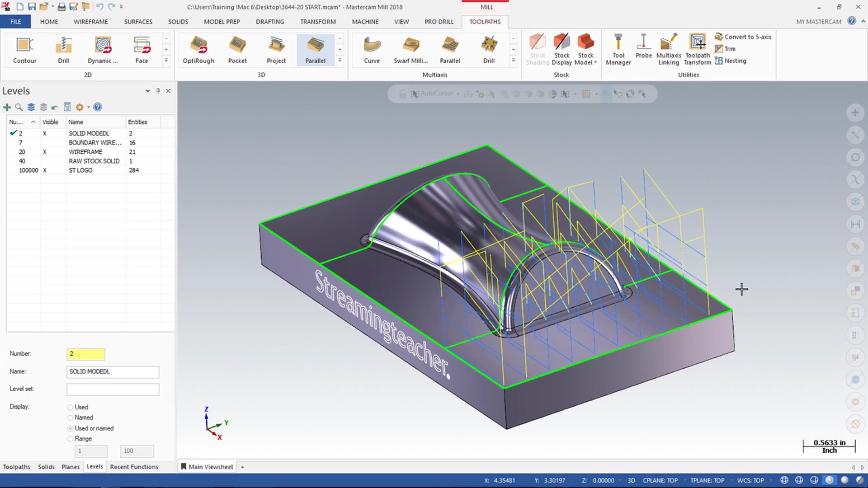Add a new viewsheet with plus button
Viewport: 868px width, 488px height.
pyautogui.click(x=242, y=467)
